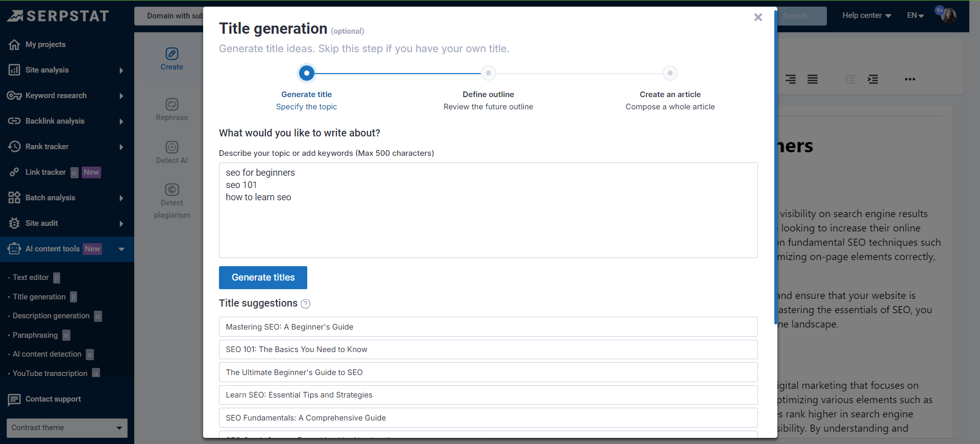This screenshot has width=980, height=444.
Task: Collapse the AI content tools menu arrow
Action: click(x=121, y=249)
